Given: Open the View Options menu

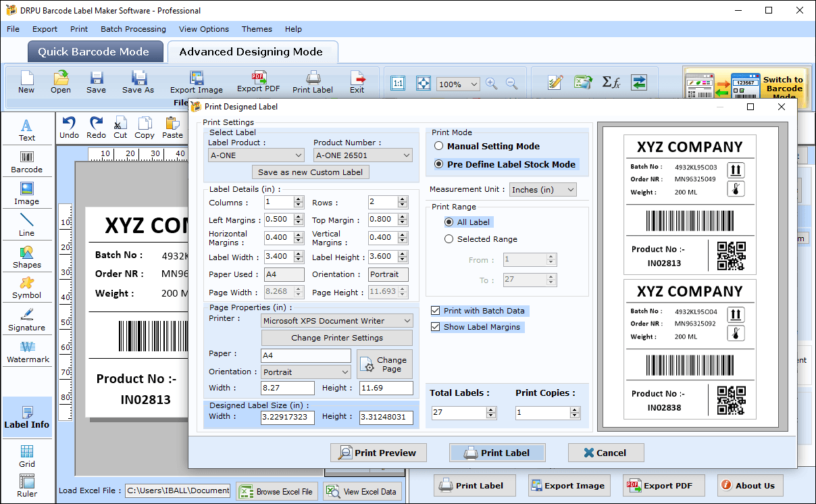Looking at the screenshot, I should (x=203, y=29).
